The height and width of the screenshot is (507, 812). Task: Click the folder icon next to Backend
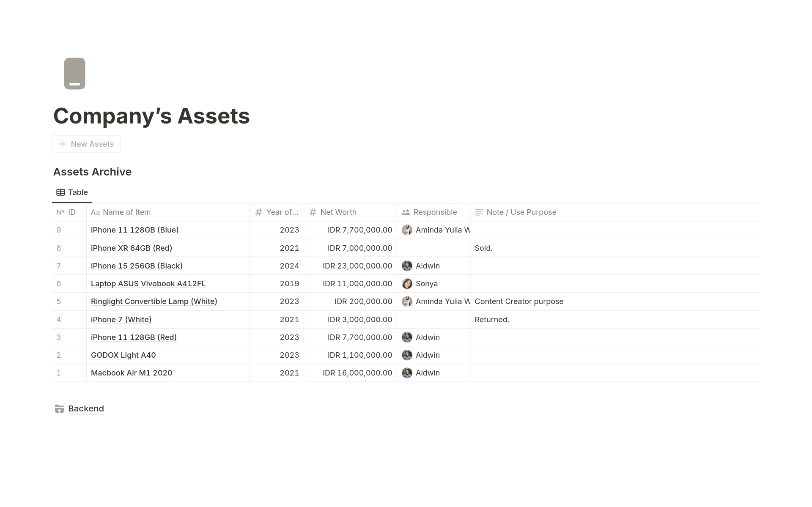point(60,408)
